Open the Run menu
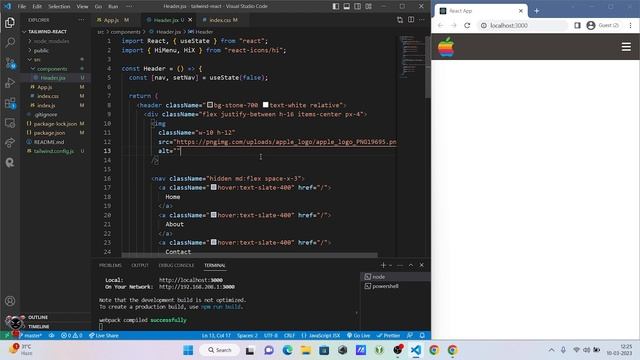 113,7
